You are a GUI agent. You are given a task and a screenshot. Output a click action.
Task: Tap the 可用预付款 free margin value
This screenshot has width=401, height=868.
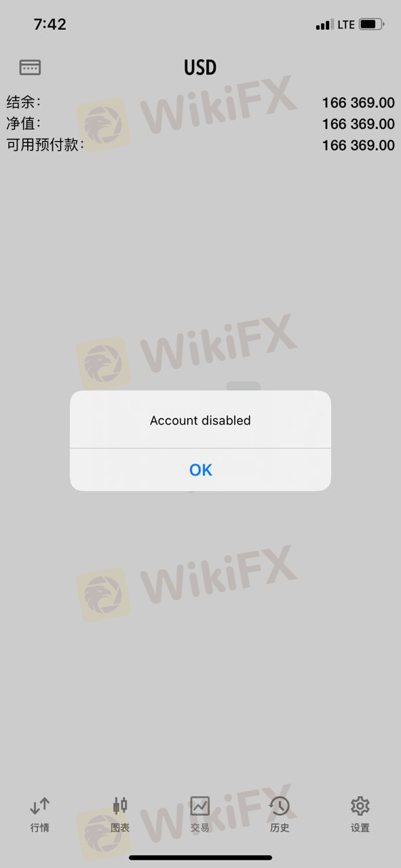tap(358, 145)
